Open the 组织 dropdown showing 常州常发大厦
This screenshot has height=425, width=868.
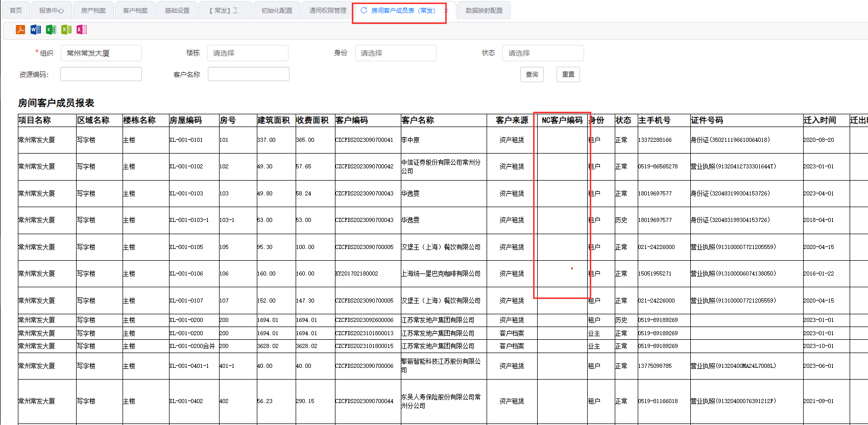[x=101, y=53]
